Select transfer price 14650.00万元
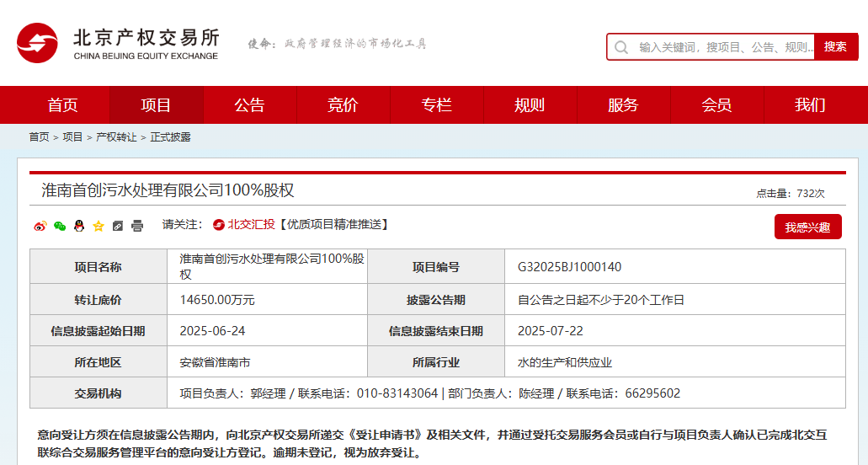The height and width of the screenshot is (465, 868). pyautogui.click(x=217, y=300)
